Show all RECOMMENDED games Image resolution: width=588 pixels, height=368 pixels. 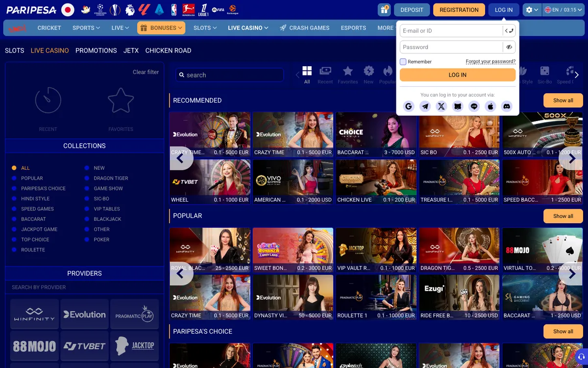(x=563, y=100)
